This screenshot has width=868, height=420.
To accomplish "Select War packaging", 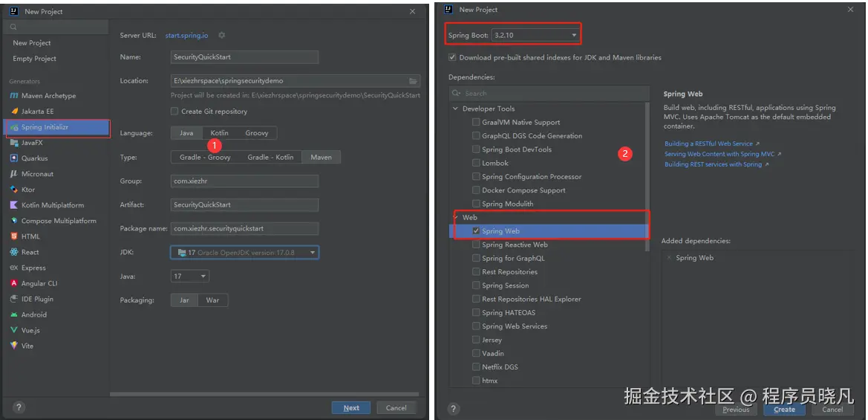I will click(212, 300).
